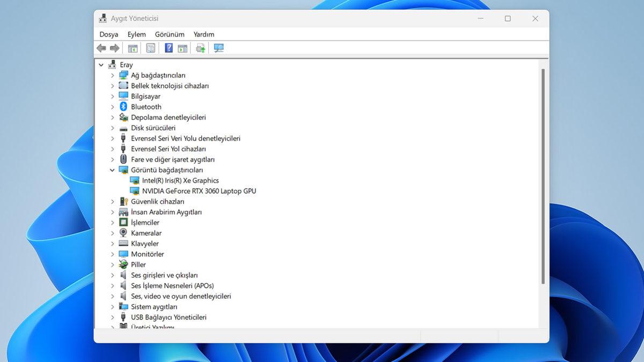644x362 pixels.
Task: Open the Eylem menu
Action: coord(136,34)
